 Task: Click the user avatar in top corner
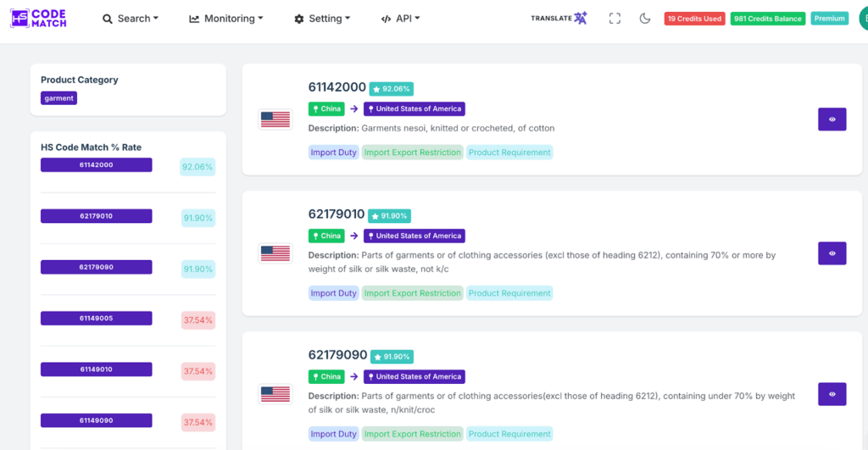point(864,17)
